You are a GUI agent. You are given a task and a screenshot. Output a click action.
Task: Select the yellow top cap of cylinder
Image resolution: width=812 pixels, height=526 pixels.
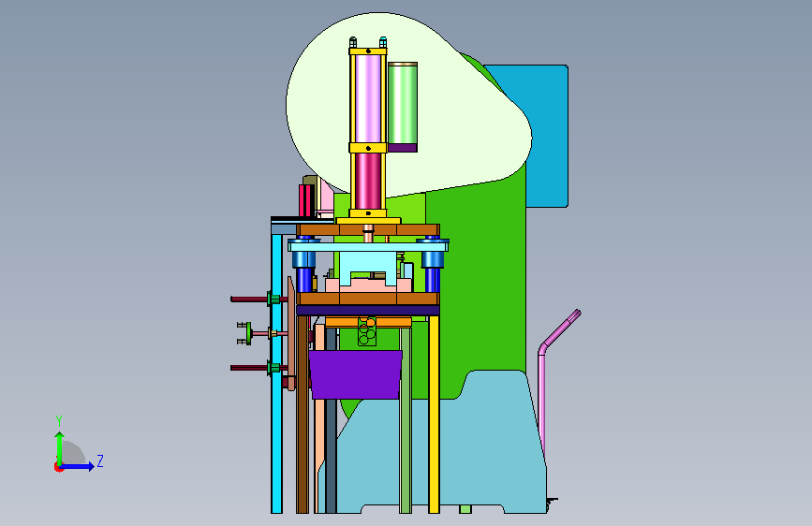tap(368, 51)
